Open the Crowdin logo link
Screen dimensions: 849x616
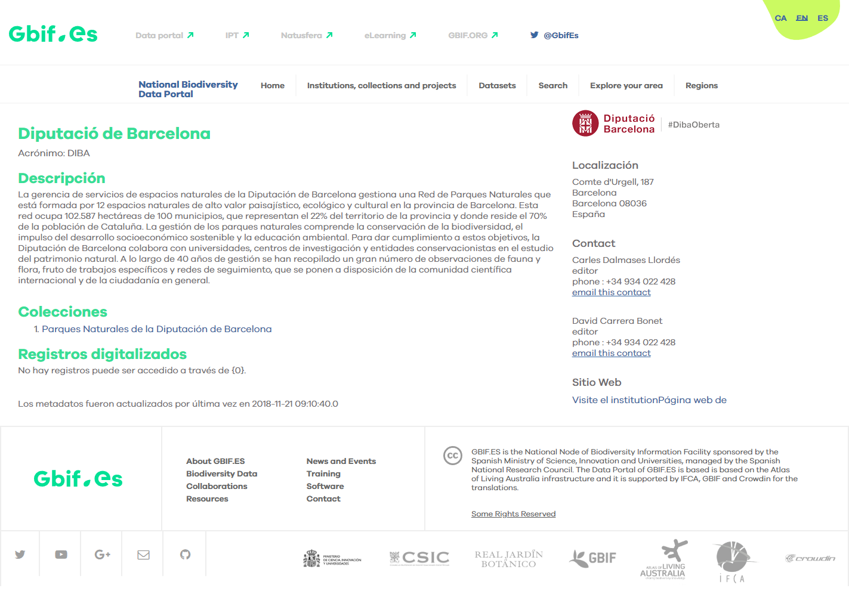[x=810, y=558]
